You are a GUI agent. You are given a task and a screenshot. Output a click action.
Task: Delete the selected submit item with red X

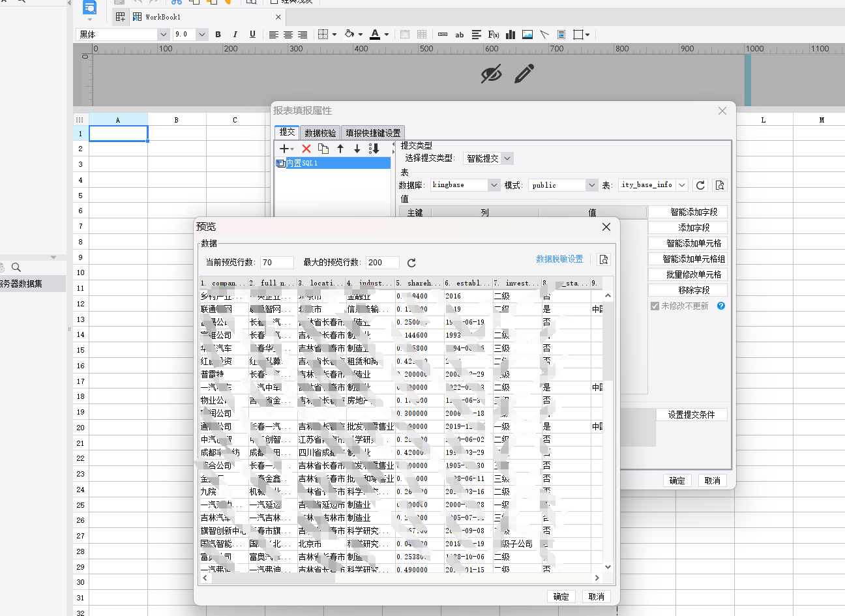(306, 149)
